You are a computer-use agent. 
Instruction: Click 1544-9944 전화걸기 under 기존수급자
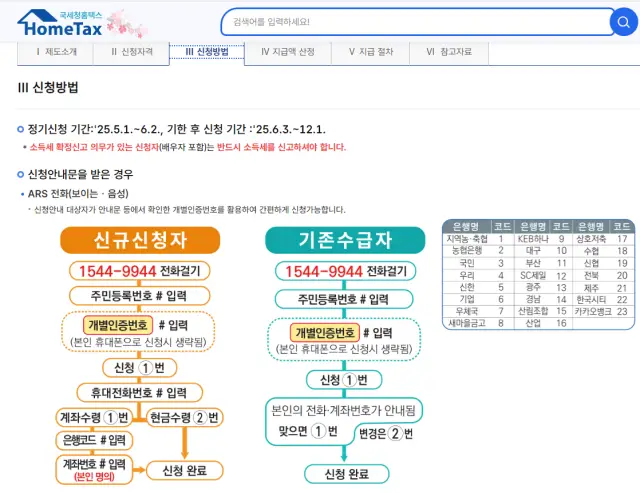(345, 271)
